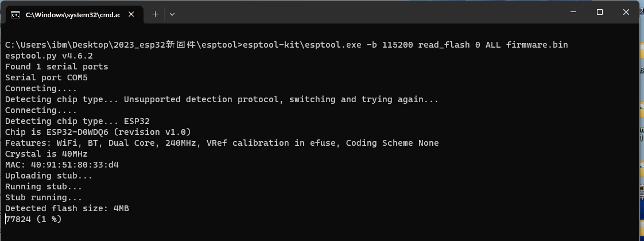Close the terminal window

(x=627, y=12)
